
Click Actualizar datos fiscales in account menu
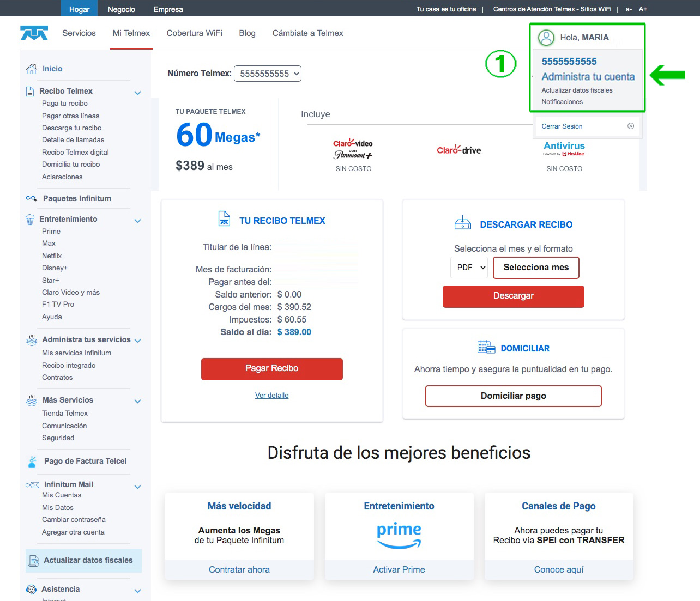click(577, 90)
